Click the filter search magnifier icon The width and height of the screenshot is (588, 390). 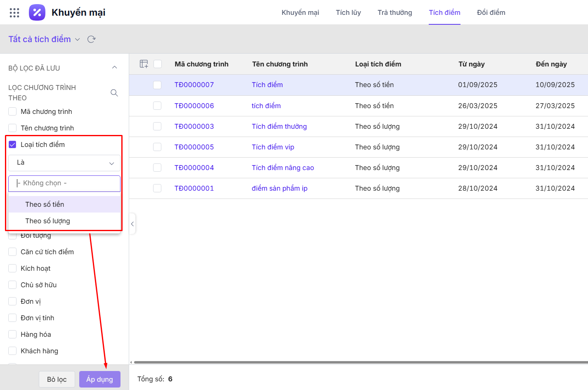(114, 93)
